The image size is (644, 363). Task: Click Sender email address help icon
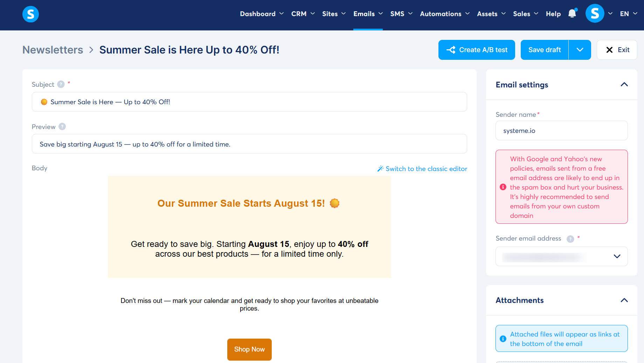coord(570,239)
